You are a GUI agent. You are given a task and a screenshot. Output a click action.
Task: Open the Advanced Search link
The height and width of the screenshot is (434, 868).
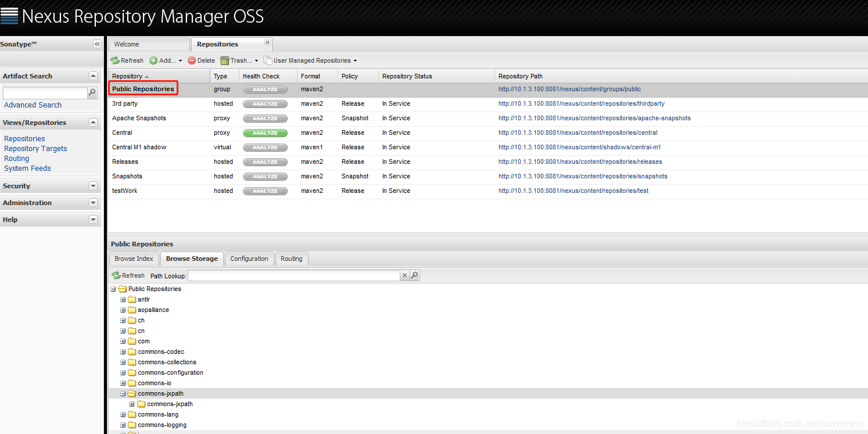click(33, 105)
